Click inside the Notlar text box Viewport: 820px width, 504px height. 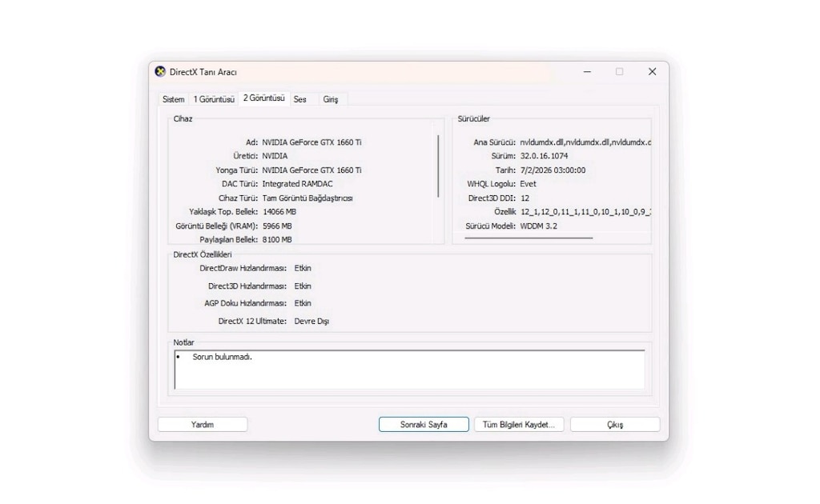409,370
